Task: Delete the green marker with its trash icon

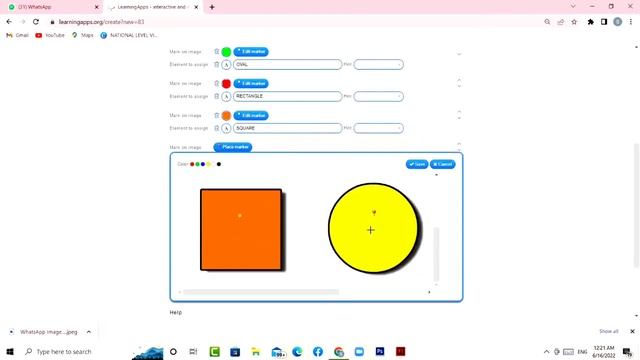Action: pyautogui.click(x=217, y=51)
